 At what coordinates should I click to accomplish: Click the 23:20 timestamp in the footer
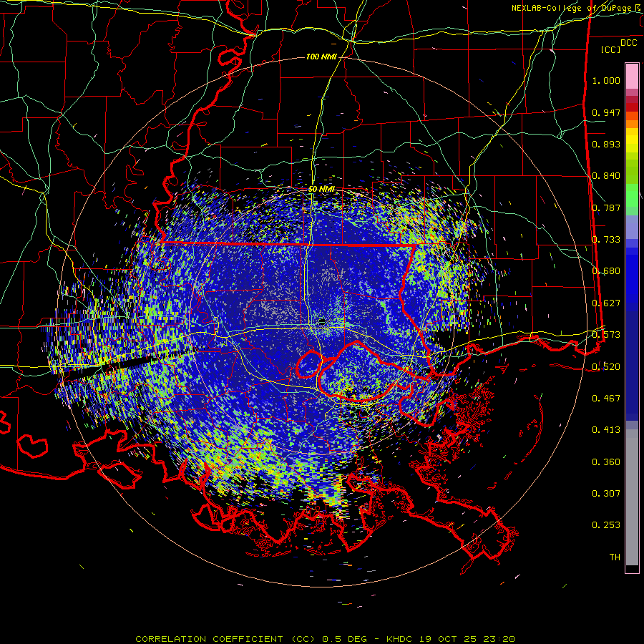pyautogui.click(x=499, y=639)
